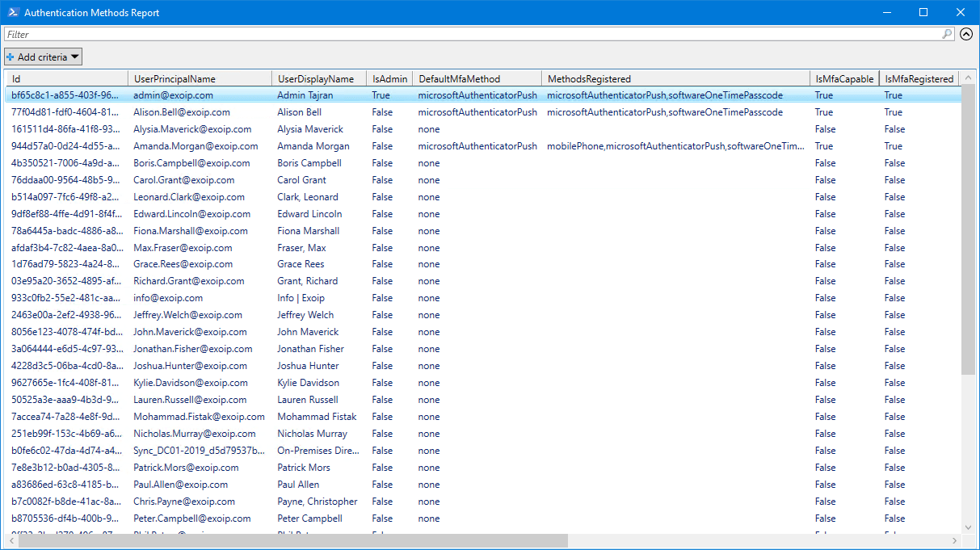Sort by the IsMfaCapable column header

[x=844, y=79]
